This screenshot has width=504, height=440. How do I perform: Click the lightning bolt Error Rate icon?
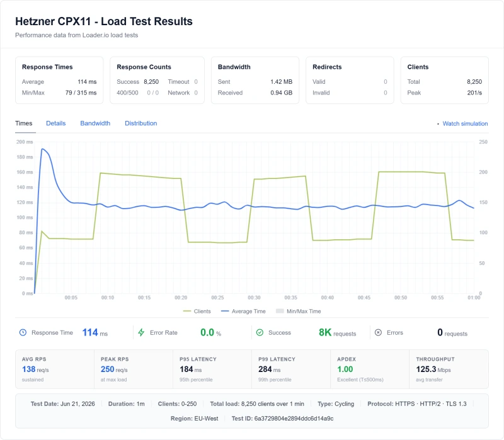(141, 332)
